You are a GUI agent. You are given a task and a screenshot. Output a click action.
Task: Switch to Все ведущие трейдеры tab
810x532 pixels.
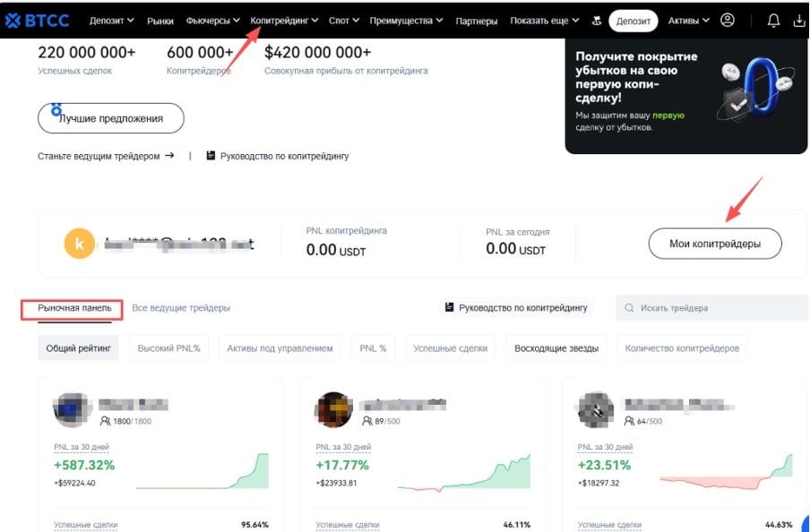click(x=181, y=308)
